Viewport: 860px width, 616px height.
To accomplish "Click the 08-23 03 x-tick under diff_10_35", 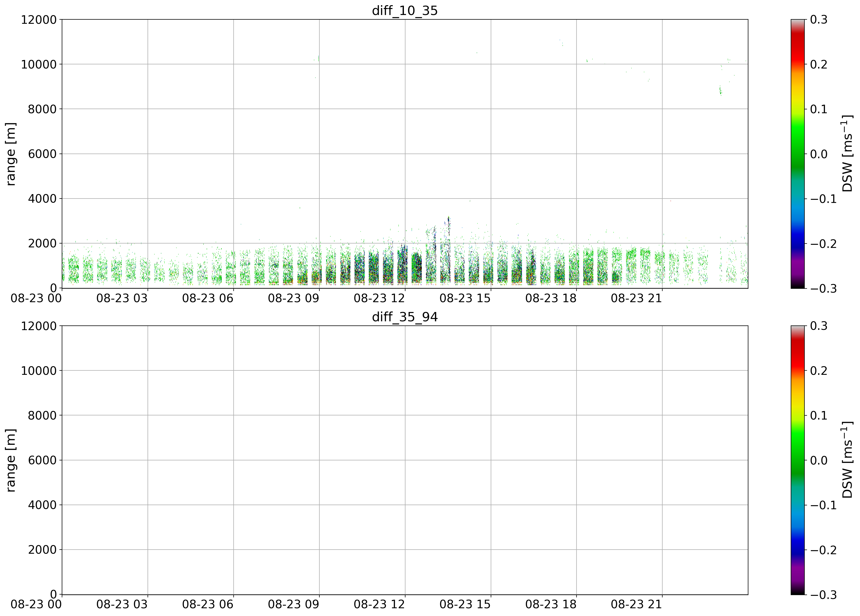I will point(122,298).
